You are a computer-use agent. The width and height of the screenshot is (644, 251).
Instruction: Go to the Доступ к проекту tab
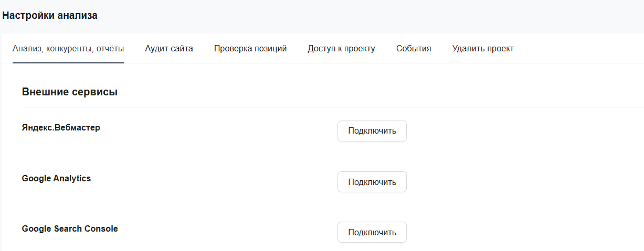click(341, 49)
